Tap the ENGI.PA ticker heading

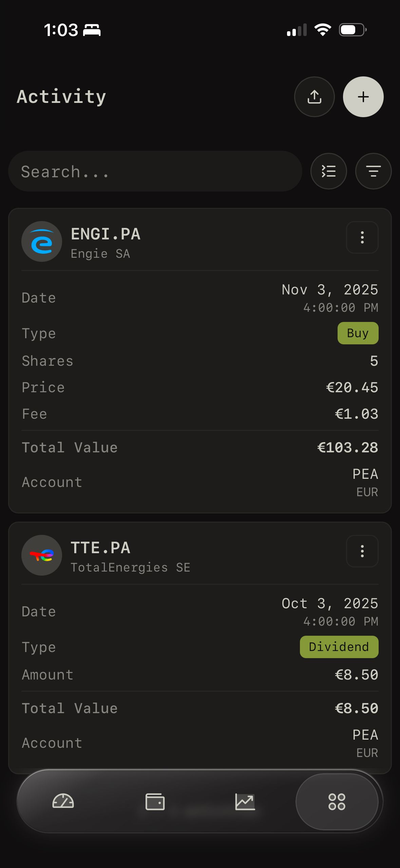click(106, 234)
